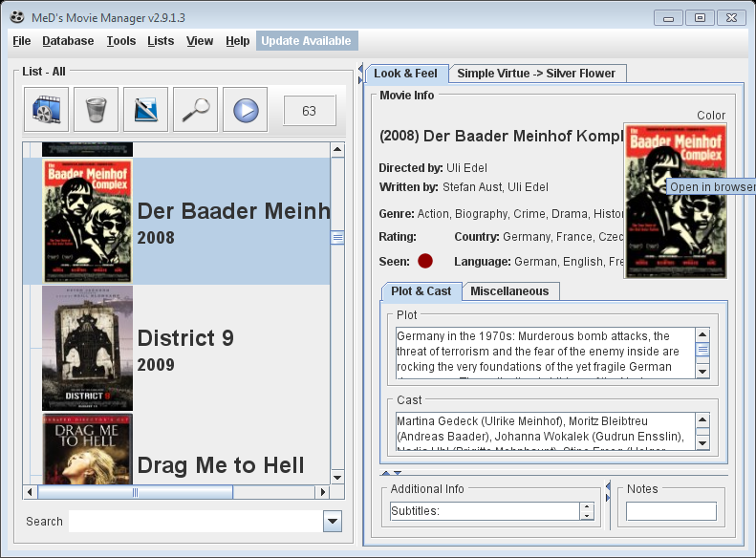
Task: Click the magnifying glass search icon
Action: [x=195, y=110]
